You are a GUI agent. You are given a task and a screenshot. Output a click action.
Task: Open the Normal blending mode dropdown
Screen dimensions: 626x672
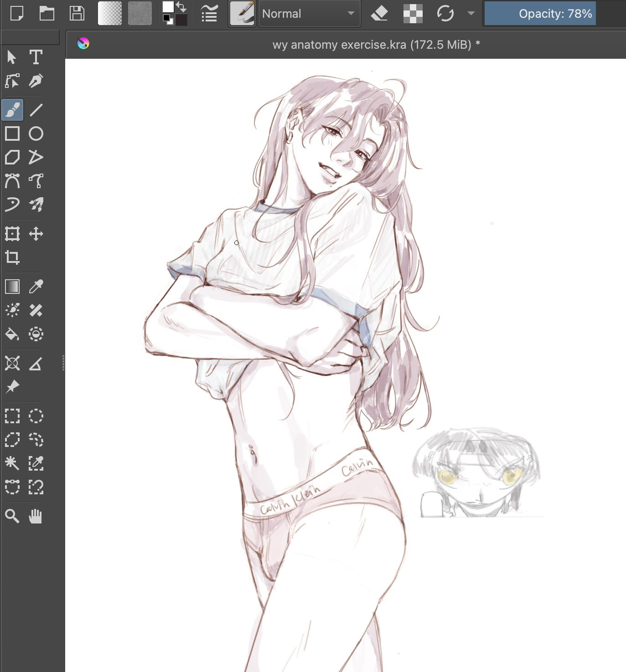point(309,14)
